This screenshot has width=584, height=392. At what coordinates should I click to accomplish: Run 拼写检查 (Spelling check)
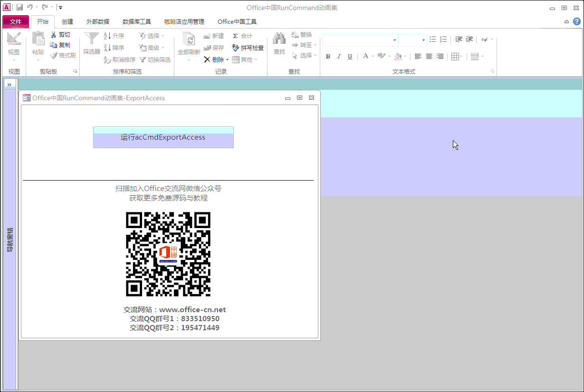tap(248, 48)
